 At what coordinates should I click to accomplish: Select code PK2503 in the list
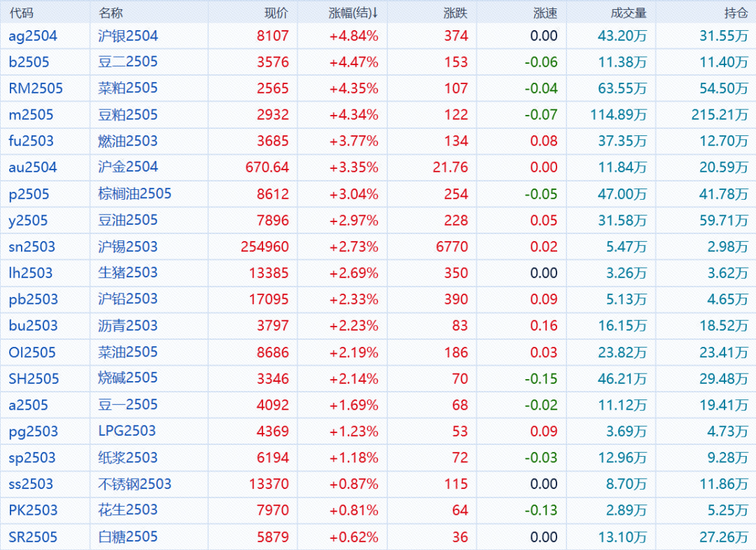(x=33, y=510)
